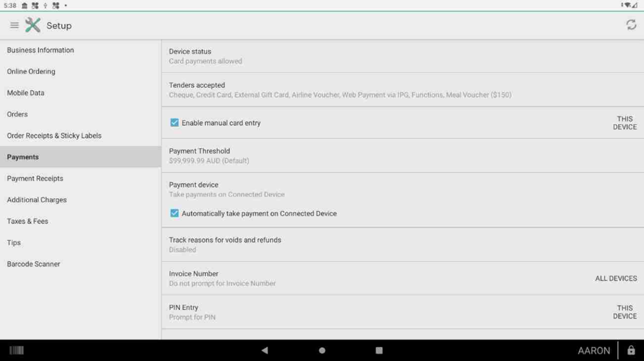Open the PIN Entry setting
The width and height of the screenshot is (644, 361).
(x=402, y=312)
